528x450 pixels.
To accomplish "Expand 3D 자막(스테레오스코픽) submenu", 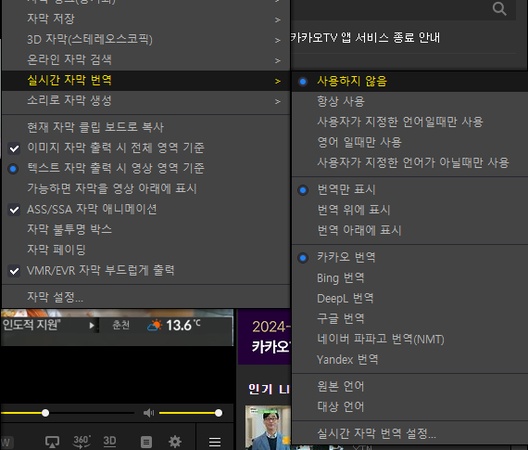I will 146,40.
